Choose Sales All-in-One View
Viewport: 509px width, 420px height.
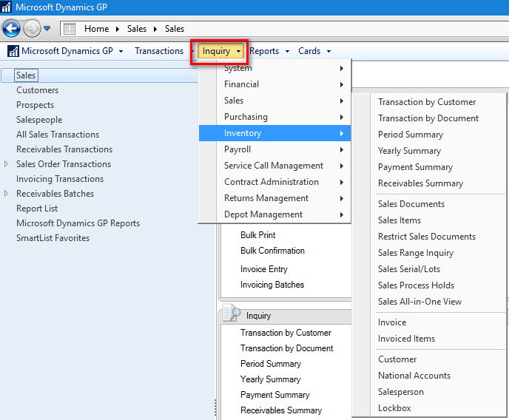[419, 301]
